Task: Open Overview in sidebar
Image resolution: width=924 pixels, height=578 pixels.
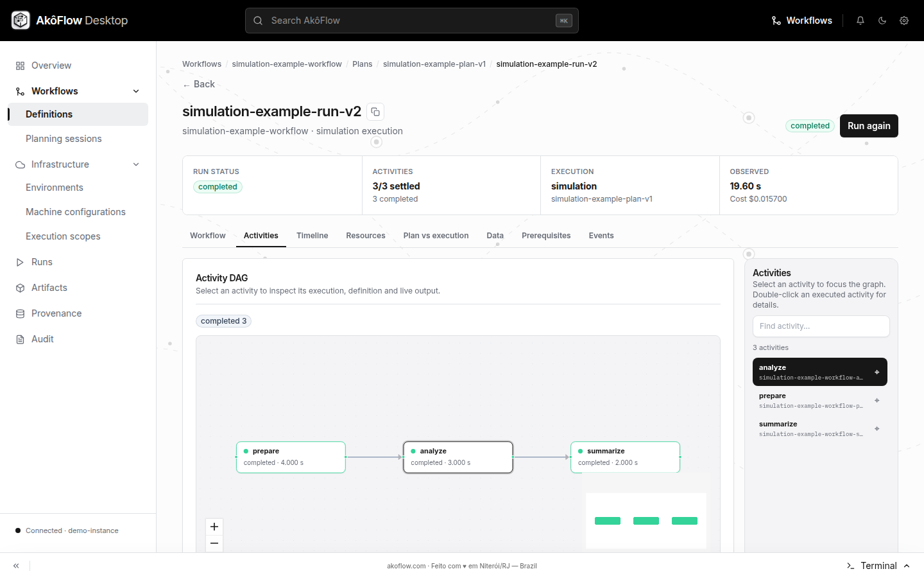Action: pyautogui.click(x=78, y=66)
